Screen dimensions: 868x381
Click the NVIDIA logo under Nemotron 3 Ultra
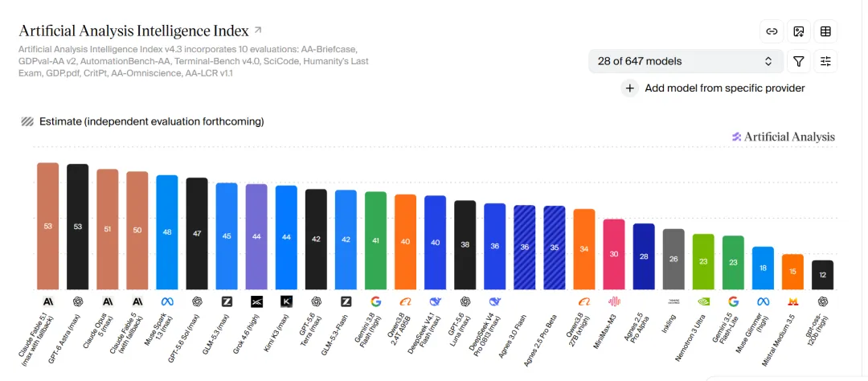703,301
